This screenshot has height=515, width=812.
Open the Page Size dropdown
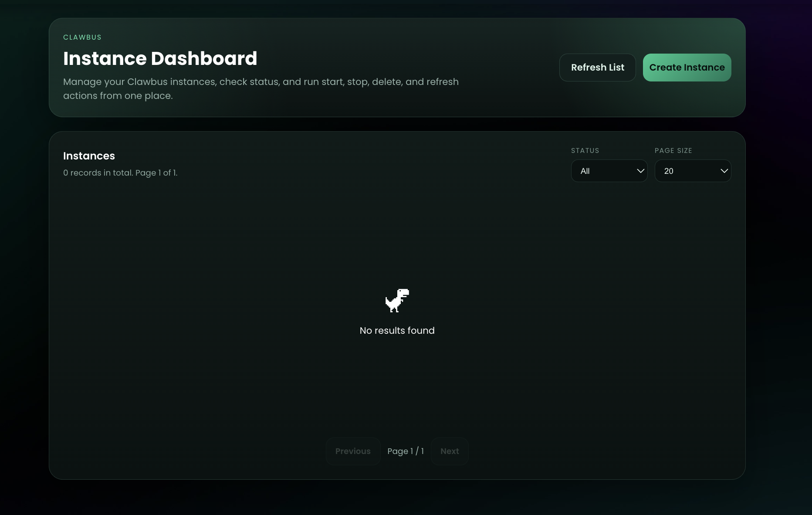tap(693, 171)
